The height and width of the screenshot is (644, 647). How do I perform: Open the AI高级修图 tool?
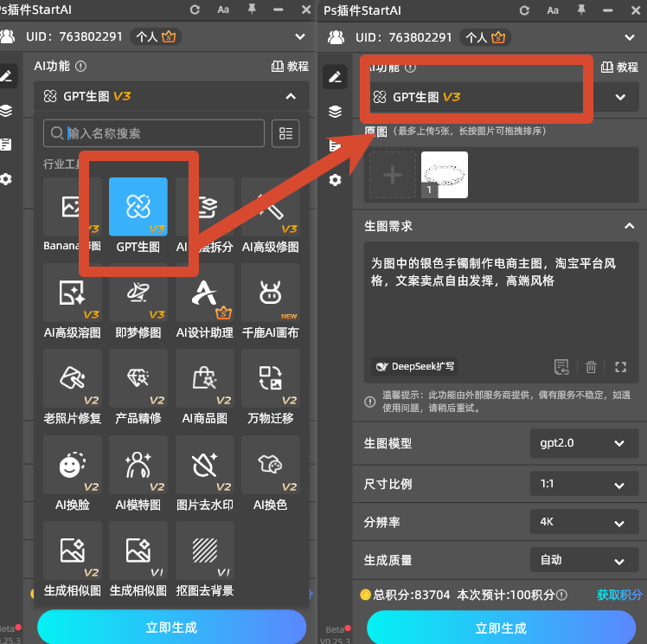(x=271, y=207)
